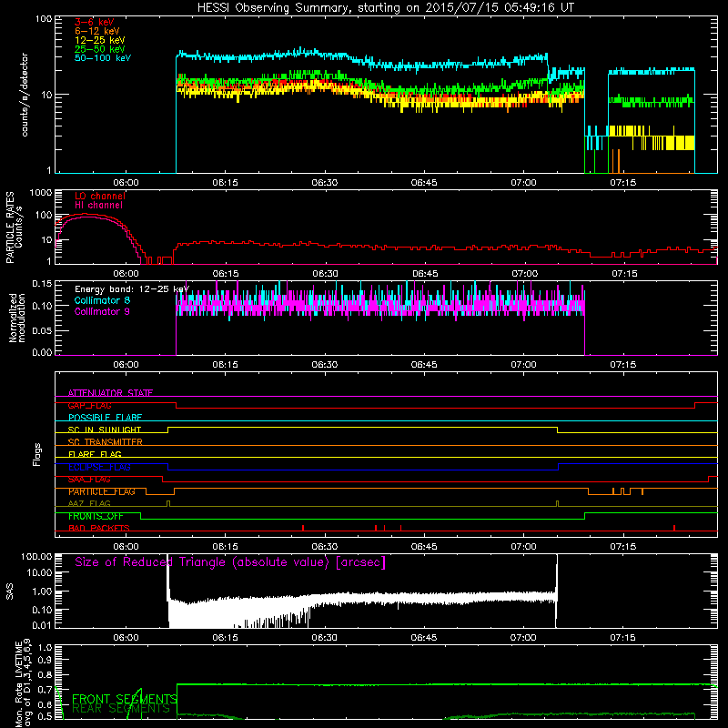Viewport: 728px width, 728px height.
Task: Click the FRONT SEGMENTS legend label
Action: coord(125,699)
